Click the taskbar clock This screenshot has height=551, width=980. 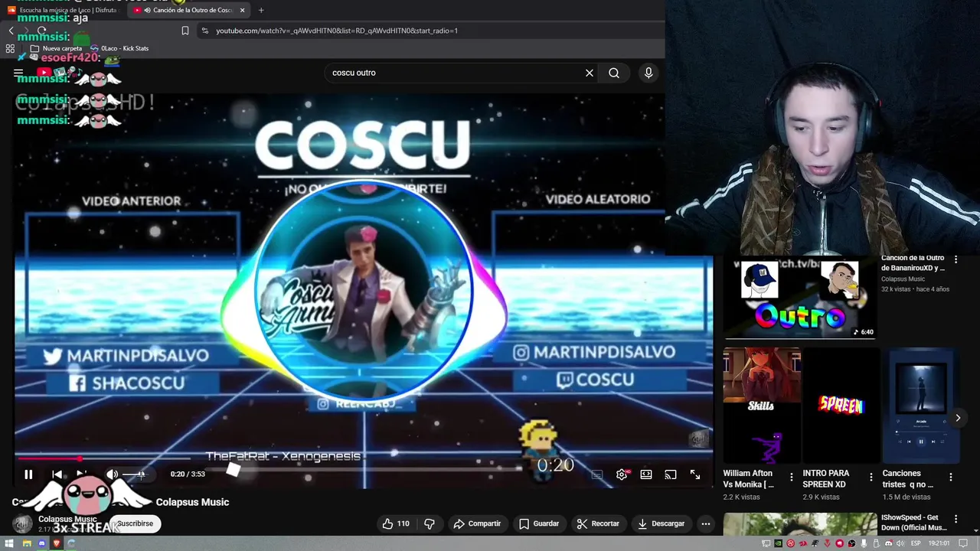coord(939,543)
